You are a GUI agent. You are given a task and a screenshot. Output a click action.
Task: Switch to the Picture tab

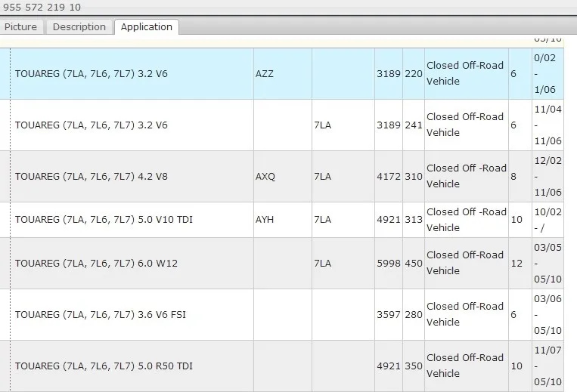tap(20, 27)
